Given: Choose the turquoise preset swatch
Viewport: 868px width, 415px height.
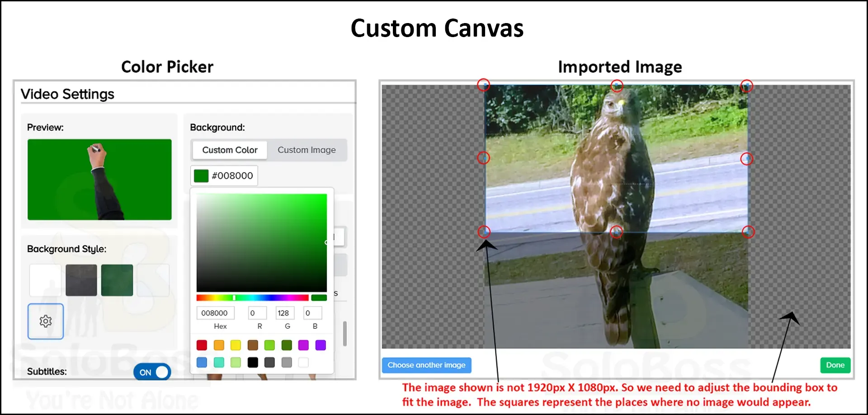Looking at the screenshot, I should (219, 362).
